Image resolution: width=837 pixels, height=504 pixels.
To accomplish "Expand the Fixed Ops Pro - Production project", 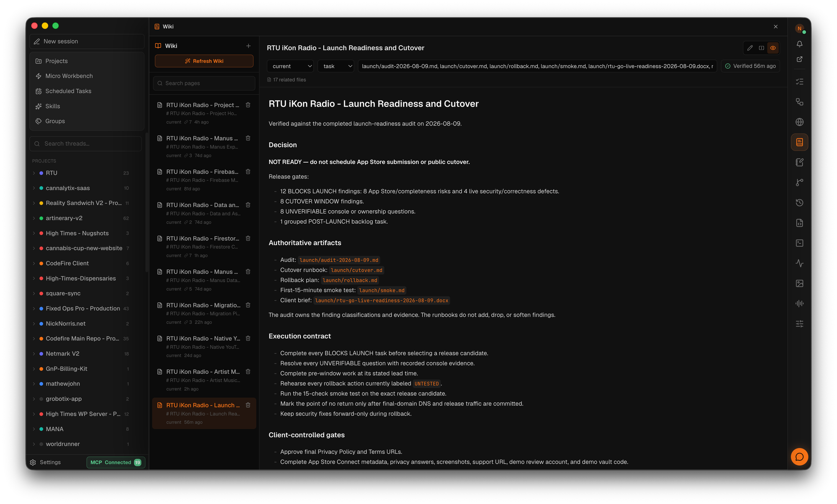I will coord(34,309).
